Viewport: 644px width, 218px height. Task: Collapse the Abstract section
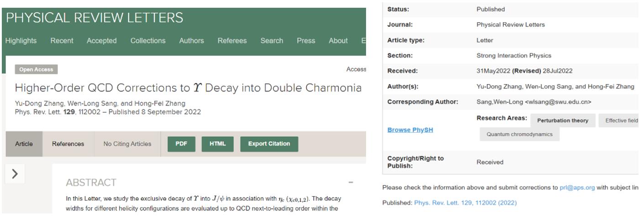(351, 182)
